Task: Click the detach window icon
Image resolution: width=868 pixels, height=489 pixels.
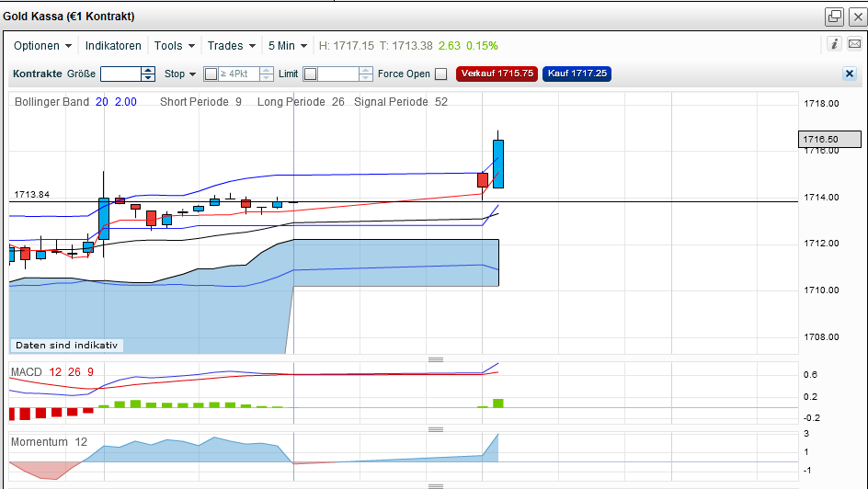Action: click(835, 16)
